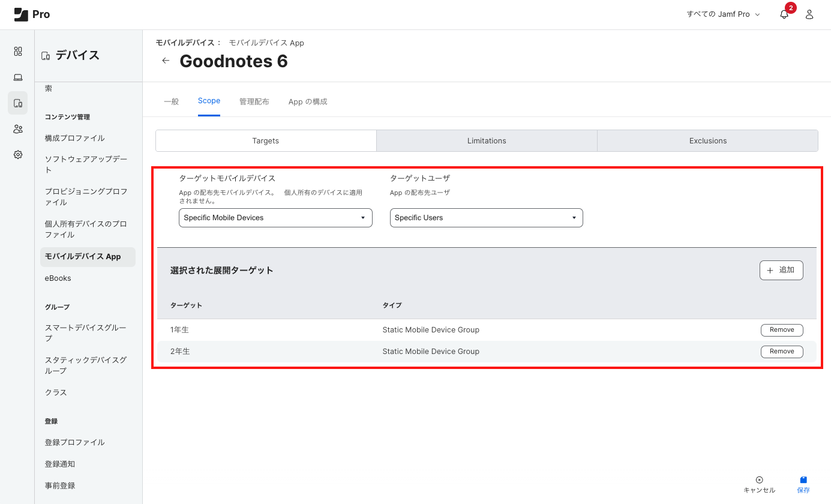This screenshot has height=504, width=831.
Task: Click the 追加 button
Action: tap(781, 270)
